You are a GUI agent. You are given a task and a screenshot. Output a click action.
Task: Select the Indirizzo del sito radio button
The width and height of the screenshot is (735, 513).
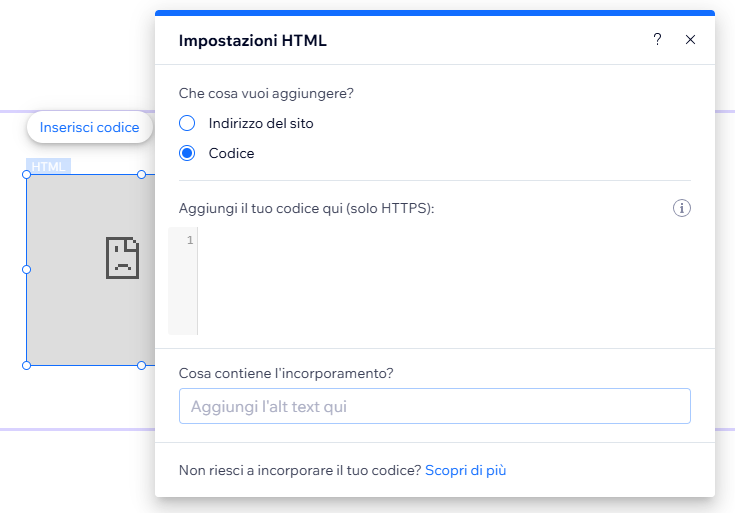point(187,123)
